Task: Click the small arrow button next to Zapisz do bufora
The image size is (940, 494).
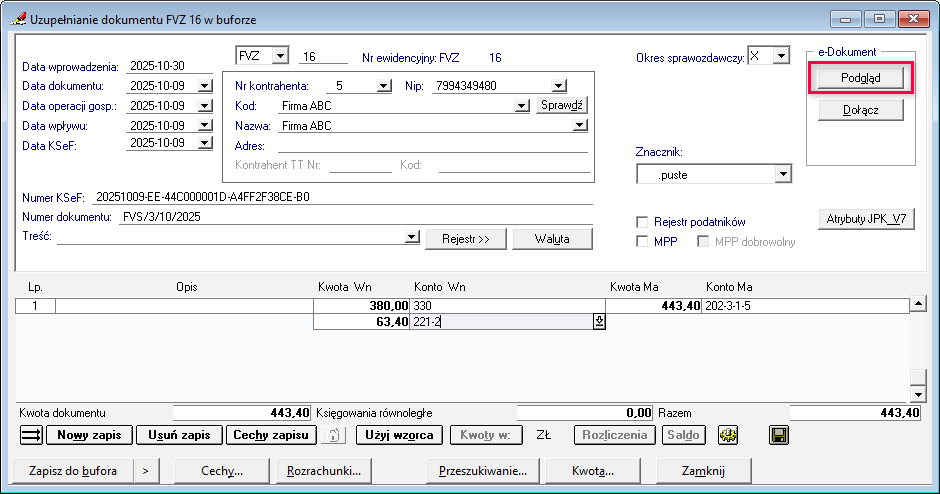Action: (145, 470)
